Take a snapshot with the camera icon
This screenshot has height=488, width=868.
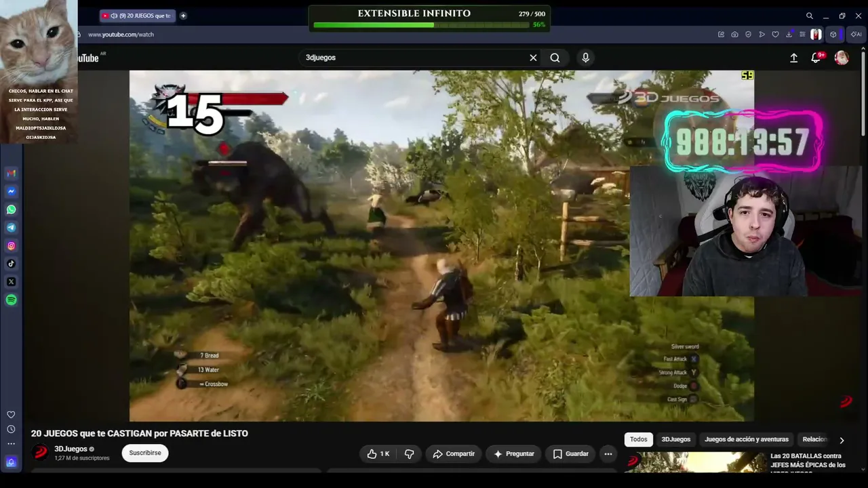(x=734, y=35)
